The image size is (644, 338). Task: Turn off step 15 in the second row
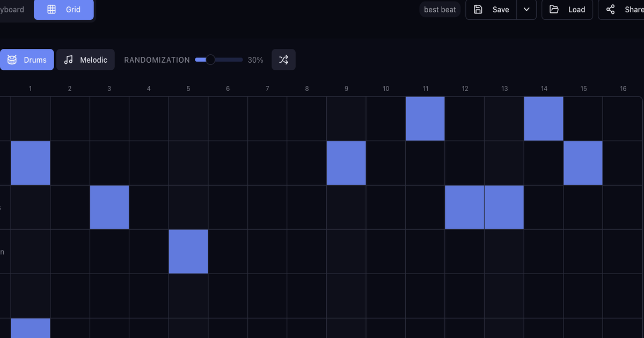(583, 163)
